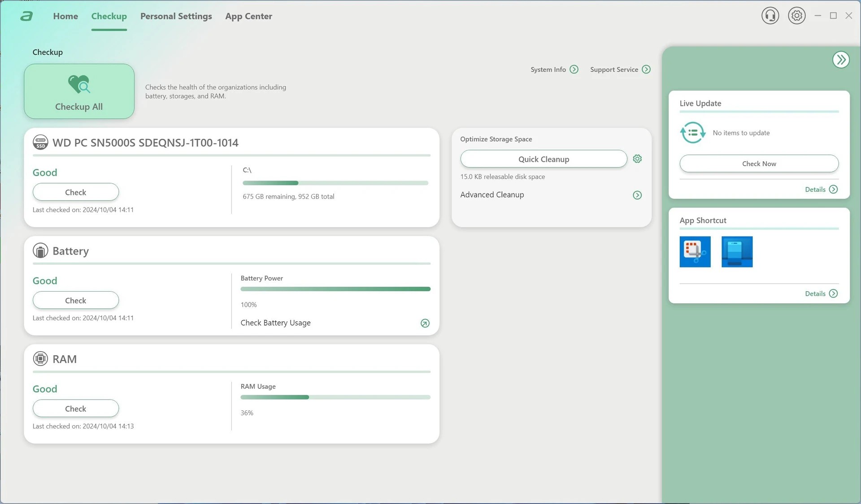The image size is (861, 504).
Task: Open the Home tab
Action: 65,16
